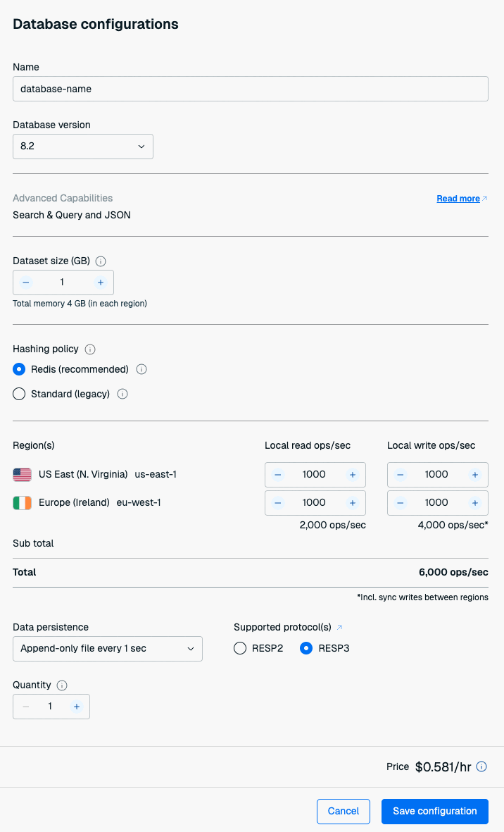Open the Database version dropdown
The width and height of the screenshot is (504, 832).
click(x=83, y=147)
